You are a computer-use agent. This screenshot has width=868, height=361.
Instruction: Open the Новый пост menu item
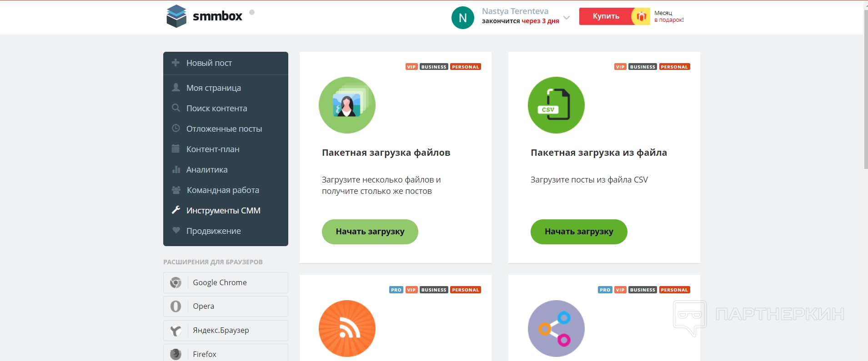tap(226, 63)
